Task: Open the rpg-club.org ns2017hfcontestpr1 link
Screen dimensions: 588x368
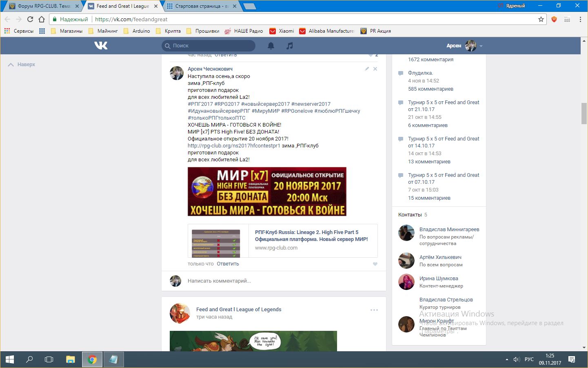Action: [x=234, y=146]
